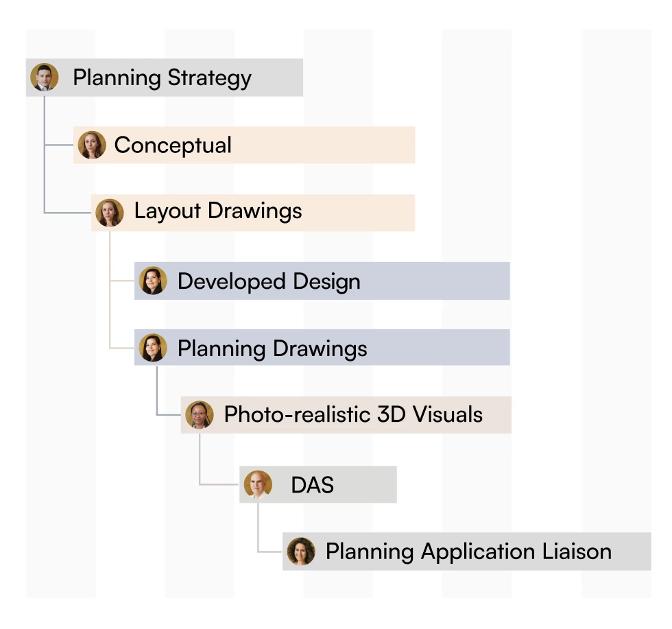The height and width of the screenshot is (629, 672).
Task: Open the Conceptual task bar label
Action: point(173,145)
